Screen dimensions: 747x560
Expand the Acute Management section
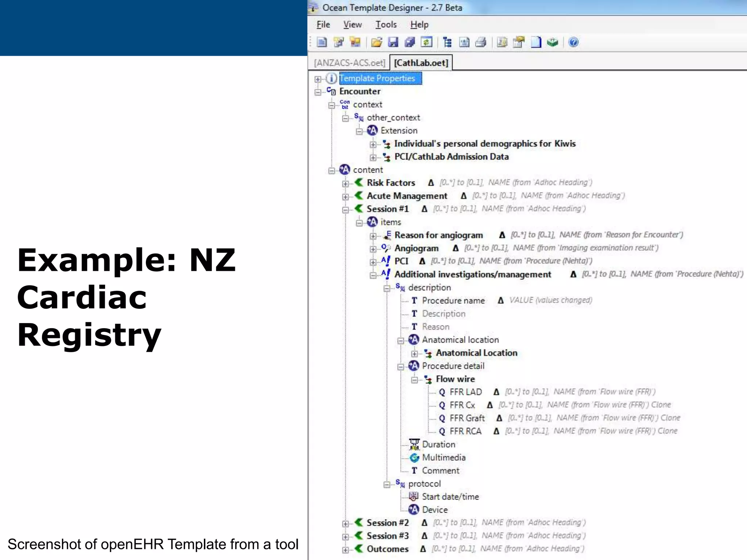pos(345,197)
